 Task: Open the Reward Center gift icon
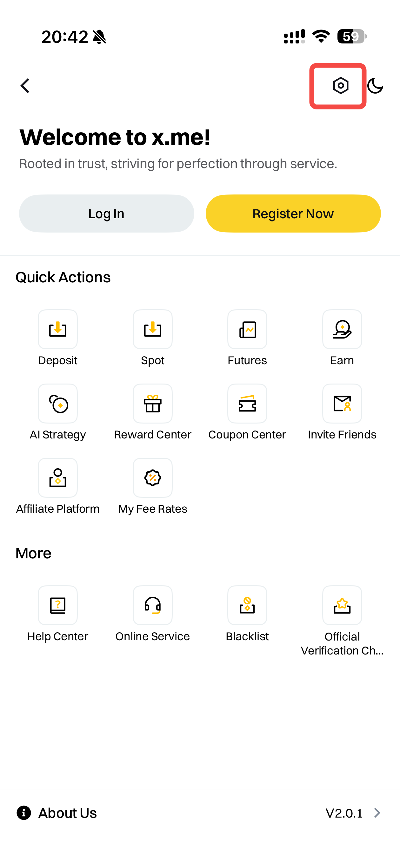(x=152, y=403)
